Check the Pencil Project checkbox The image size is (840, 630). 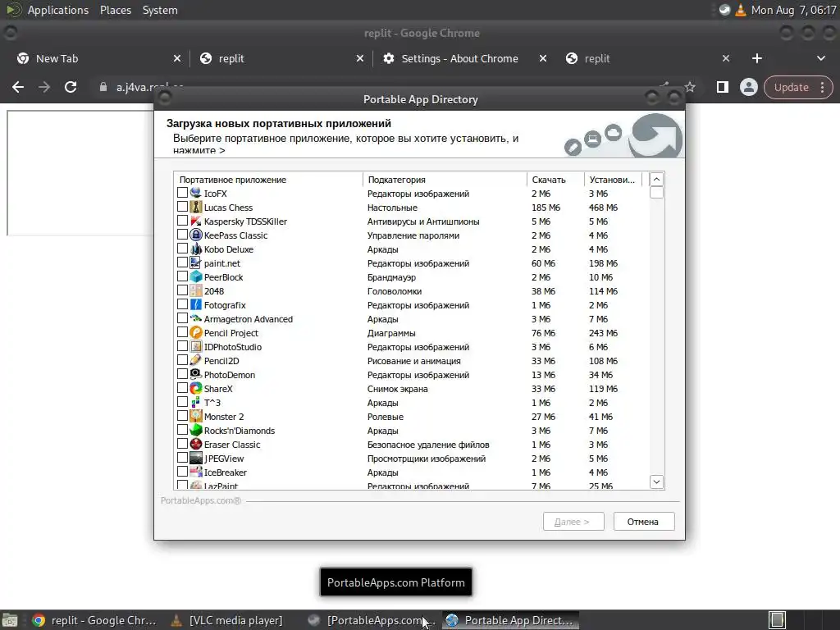pyautogui.click(x=182, y=331)
